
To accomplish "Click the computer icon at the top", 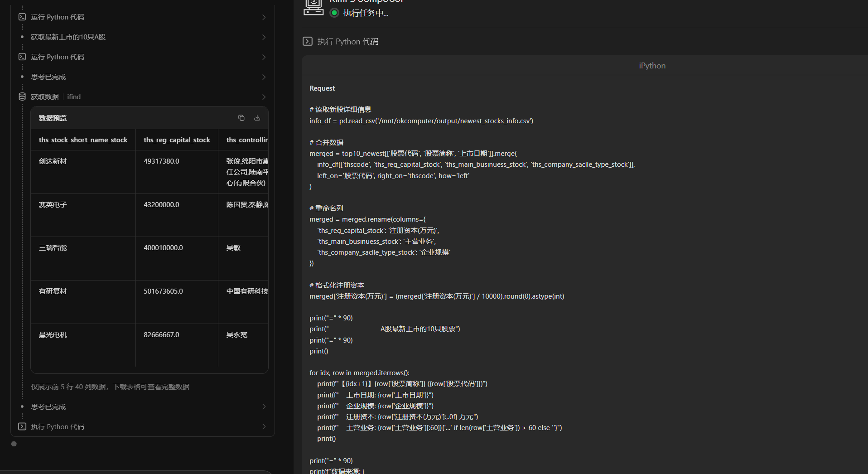I will click(x=313, y=7).
